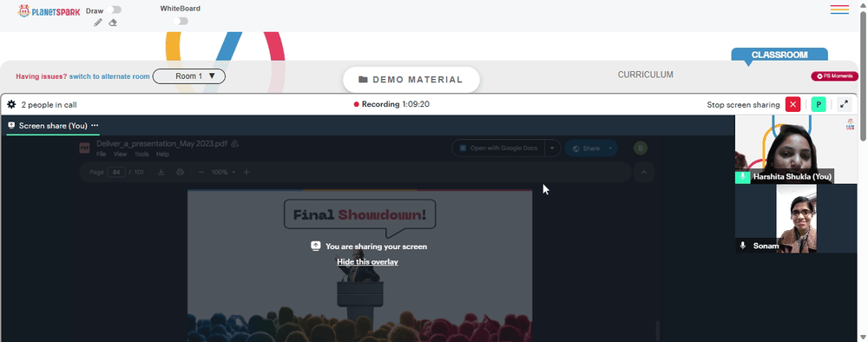868x342 pixels.
Task: Open the Room 1 dropdown
Action: pyautogui.click(x=188, y=76)
